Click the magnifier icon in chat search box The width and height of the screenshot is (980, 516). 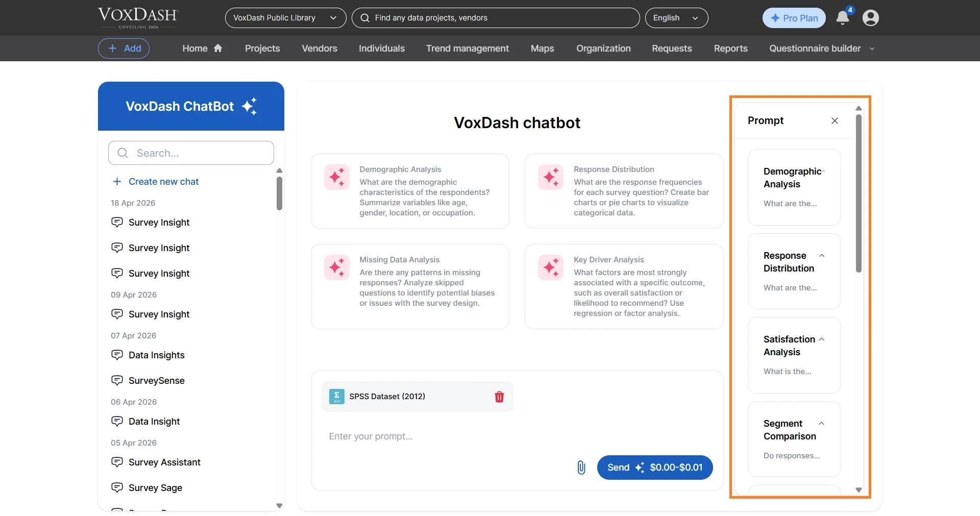coord(122,153)
